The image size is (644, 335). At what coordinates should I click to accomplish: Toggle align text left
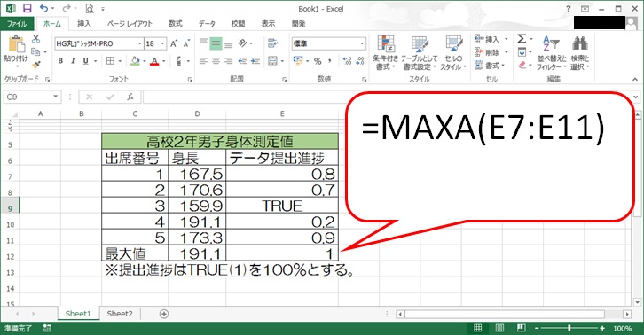tap(203, 61)
